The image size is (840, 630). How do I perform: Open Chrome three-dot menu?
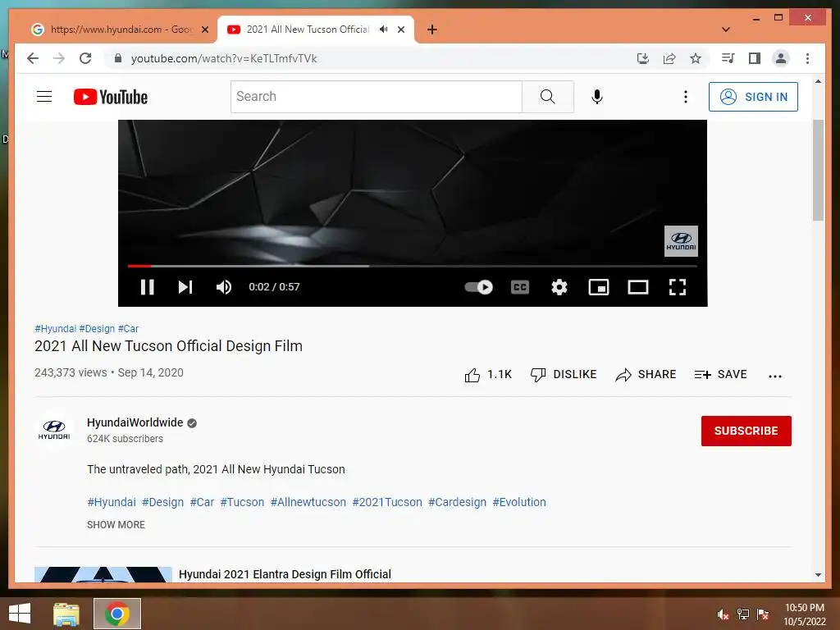[807, 58]
